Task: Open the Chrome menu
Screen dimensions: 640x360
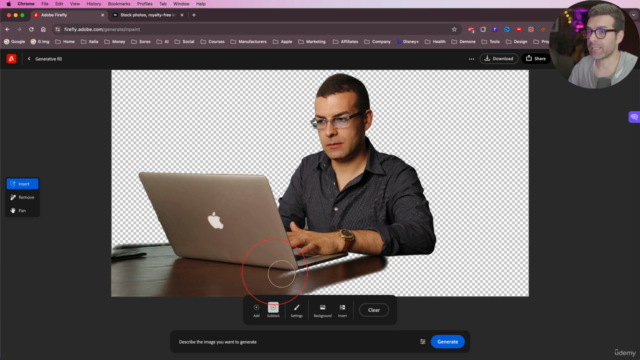Action: pos(26,4)
